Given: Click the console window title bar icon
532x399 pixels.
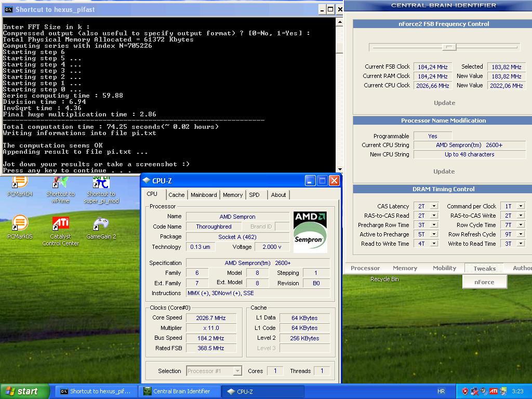Looking at the screenshot, I should click(x=8, y=9).
